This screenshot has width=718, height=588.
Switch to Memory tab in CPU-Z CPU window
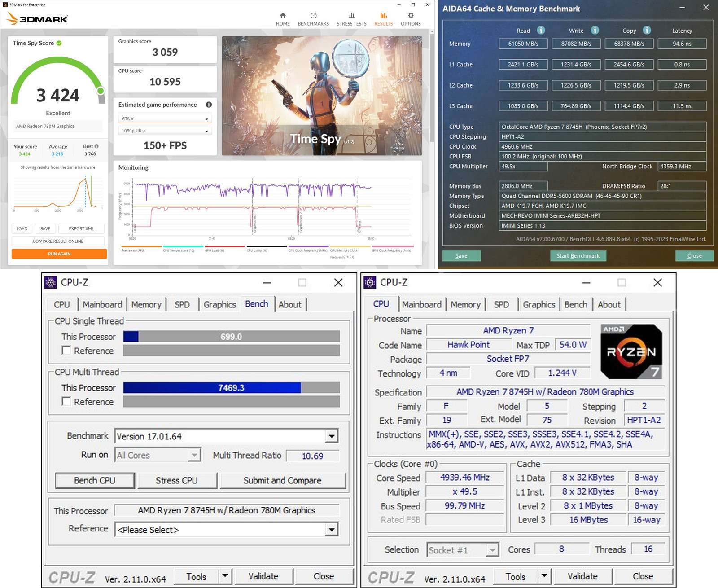[466, 304]
